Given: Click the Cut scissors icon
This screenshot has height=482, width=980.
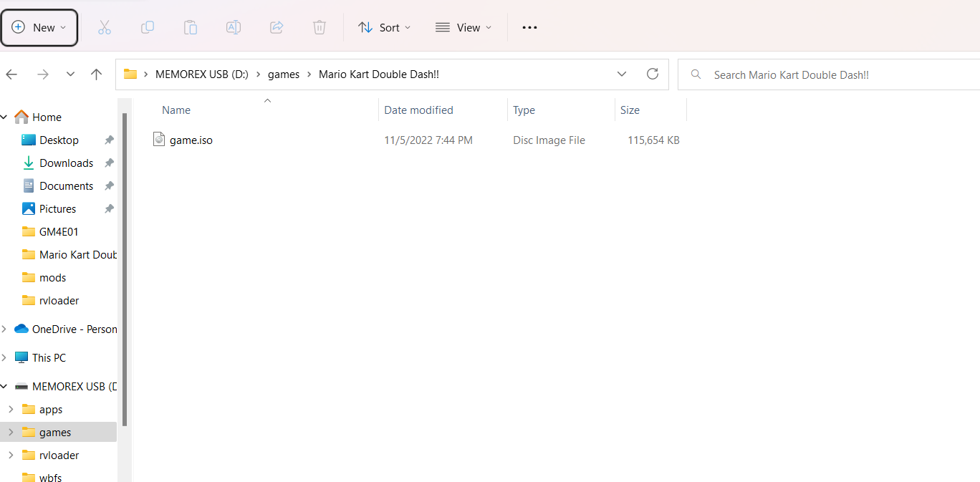Looking at the screenshot, I should click(105, 27).
